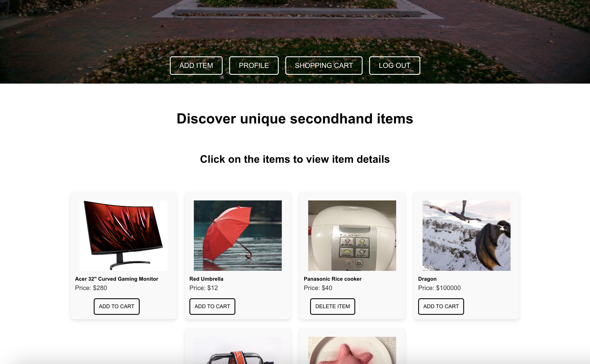The image size is (590, 364).
Task: Select the Dragon item title
Action: coord(427,279)
